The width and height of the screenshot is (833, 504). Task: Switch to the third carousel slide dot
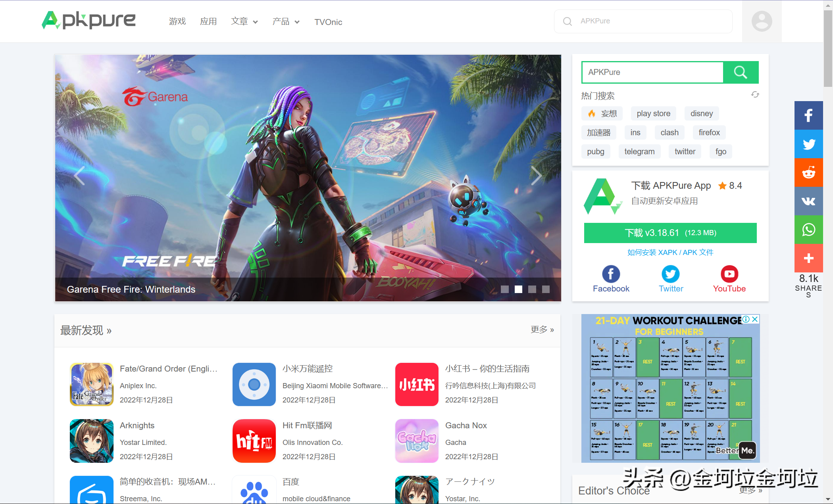point(532,289)
